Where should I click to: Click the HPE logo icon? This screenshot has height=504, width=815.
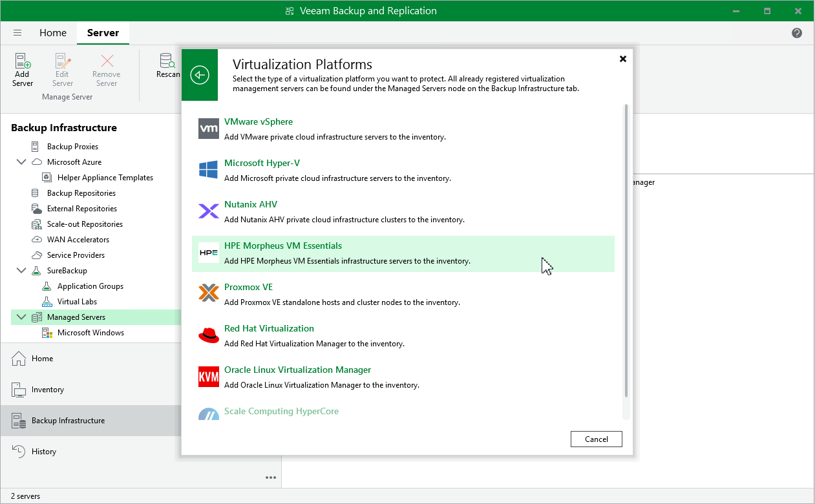click(209, 253)
